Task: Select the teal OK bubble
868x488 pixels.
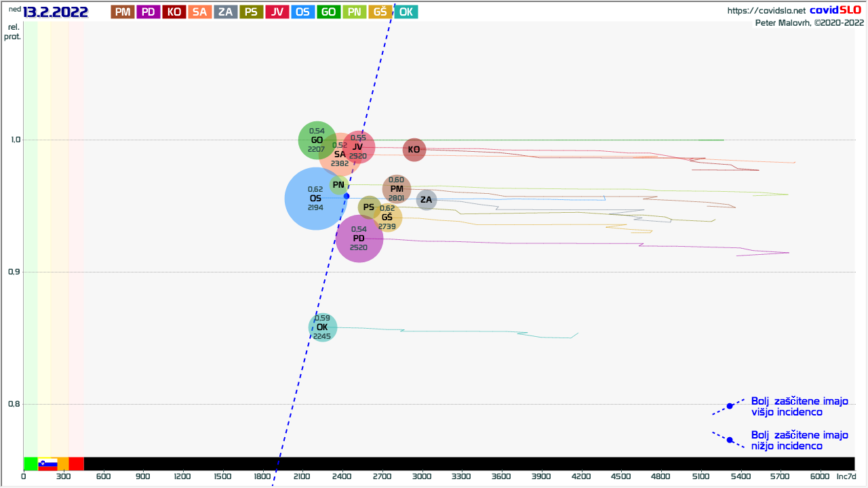Action: (322, 327)
